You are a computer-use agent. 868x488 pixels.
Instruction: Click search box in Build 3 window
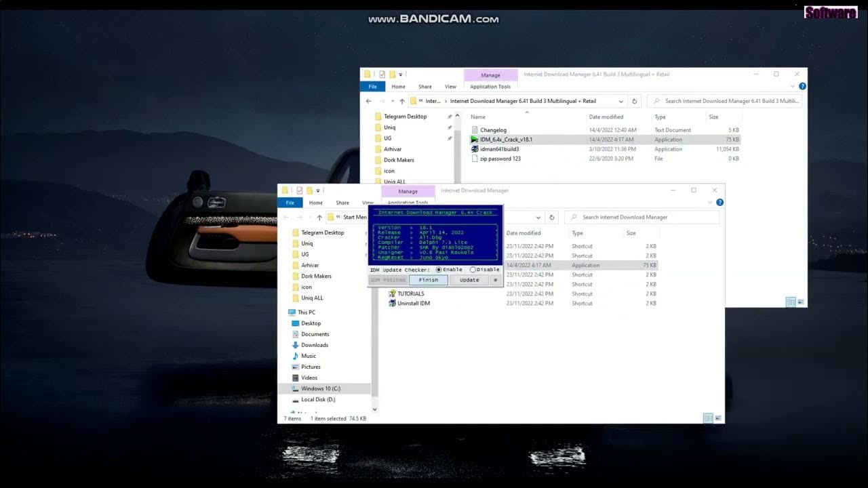pyautogui.click(x=726, y=101)
